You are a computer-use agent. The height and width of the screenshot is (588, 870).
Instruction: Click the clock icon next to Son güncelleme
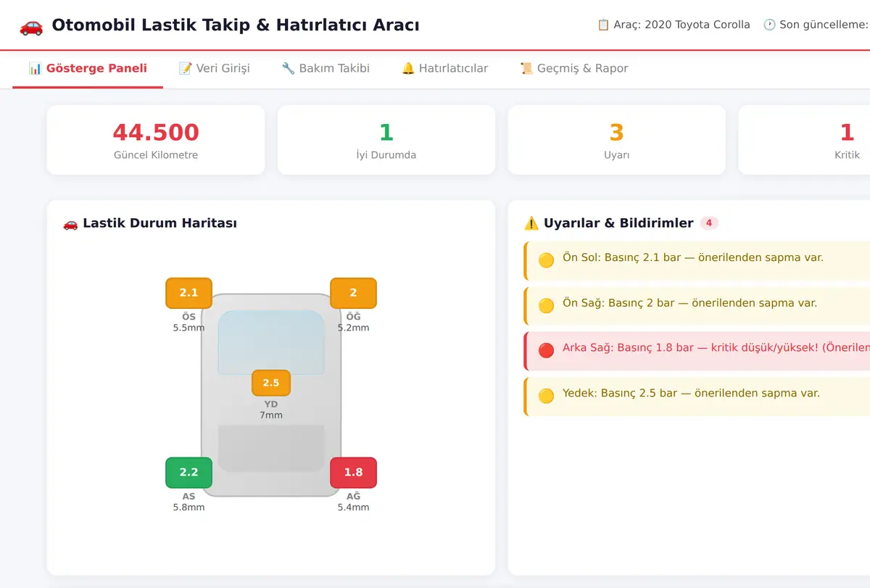tap(769, 25)
